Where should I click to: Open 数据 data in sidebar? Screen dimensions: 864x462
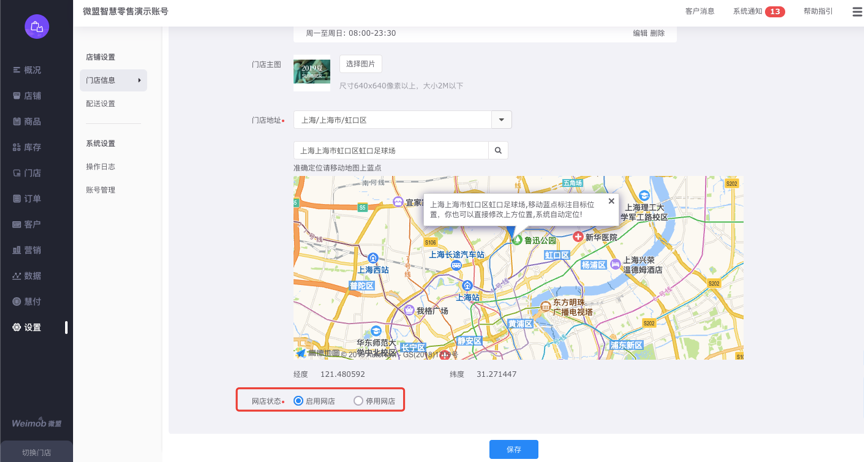[x=27, y=276]
